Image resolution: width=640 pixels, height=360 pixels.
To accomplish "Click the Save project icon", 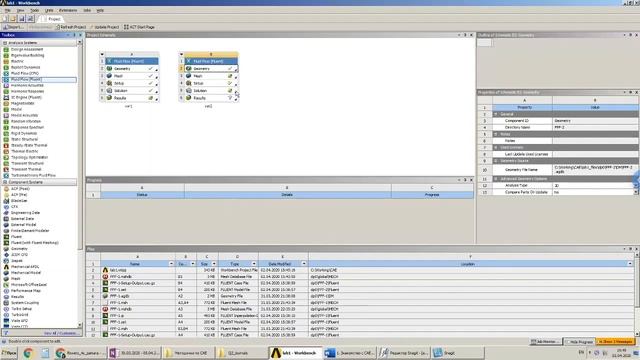I will tap(22, 19).
